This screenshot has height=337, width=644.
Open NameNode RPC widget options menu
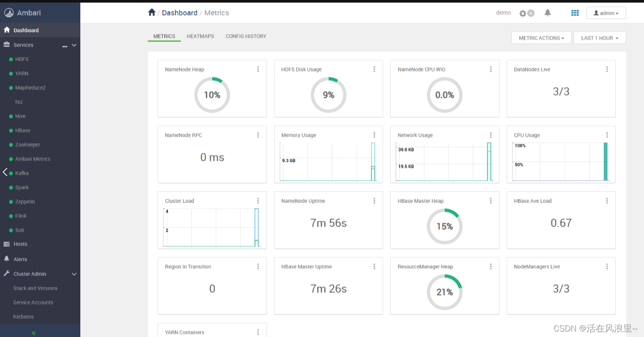coord(258,135)
